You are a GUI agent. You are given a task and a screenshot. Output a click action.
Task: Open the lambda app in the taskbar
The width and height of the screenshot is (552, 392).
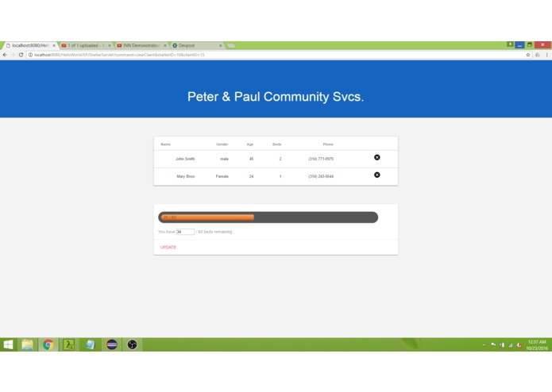(x=69, y=344)
